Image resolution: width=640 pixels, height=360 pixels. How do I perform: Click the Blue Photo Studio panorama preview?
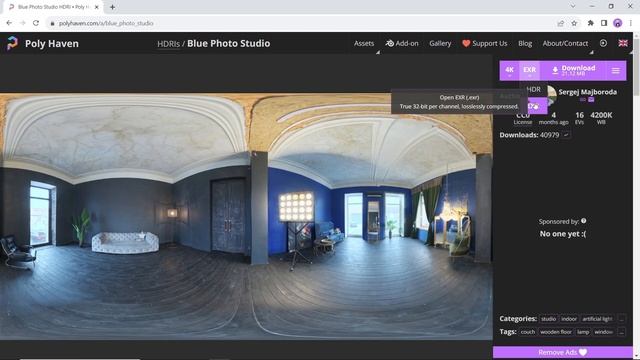coord(246,217)
